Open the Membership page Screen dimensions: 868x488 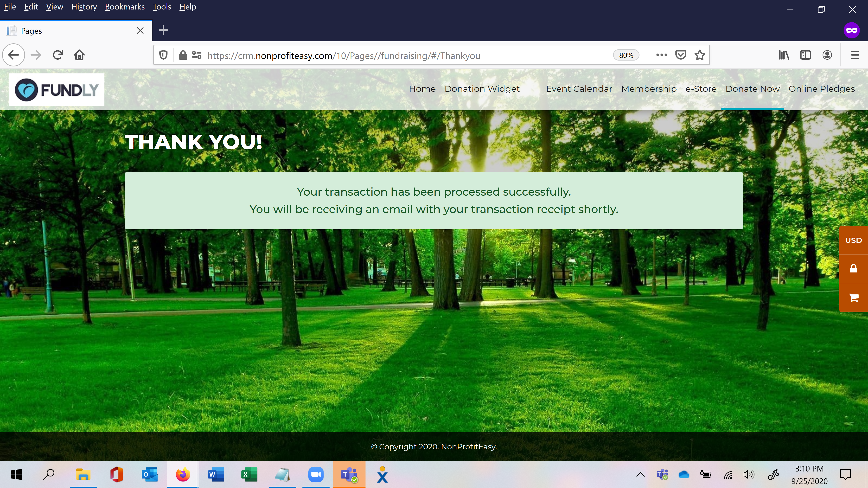pyautogui.click(x=649, y=89)
